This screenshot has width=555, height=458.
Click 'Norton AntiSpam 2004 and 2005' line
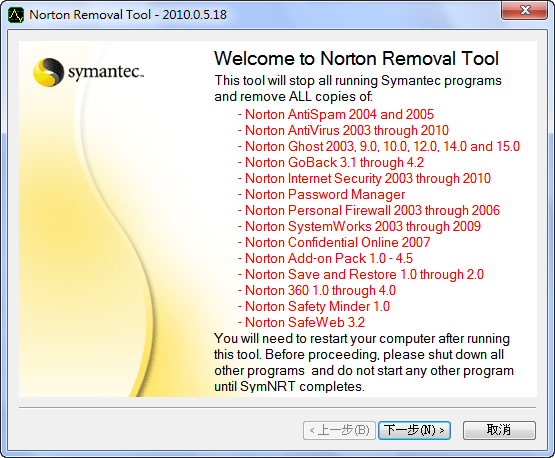pos(336,114)
